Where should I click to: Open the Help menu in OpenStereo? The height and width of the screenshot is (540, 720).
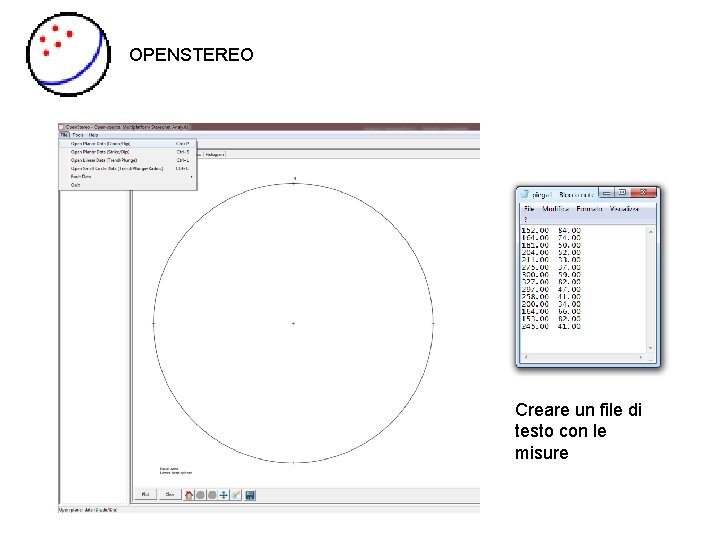coord(94,135)
